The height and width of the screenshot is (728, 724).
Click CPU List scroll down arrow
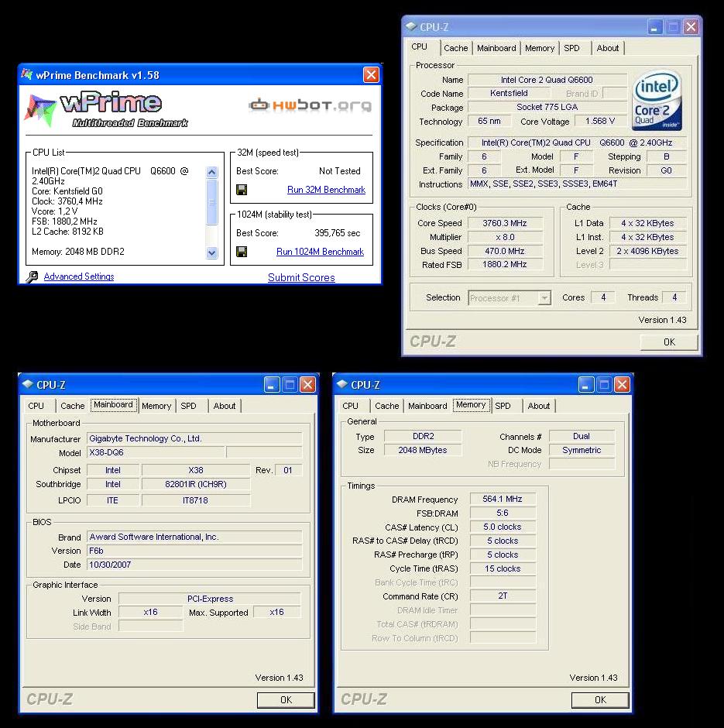click(211, 252)
